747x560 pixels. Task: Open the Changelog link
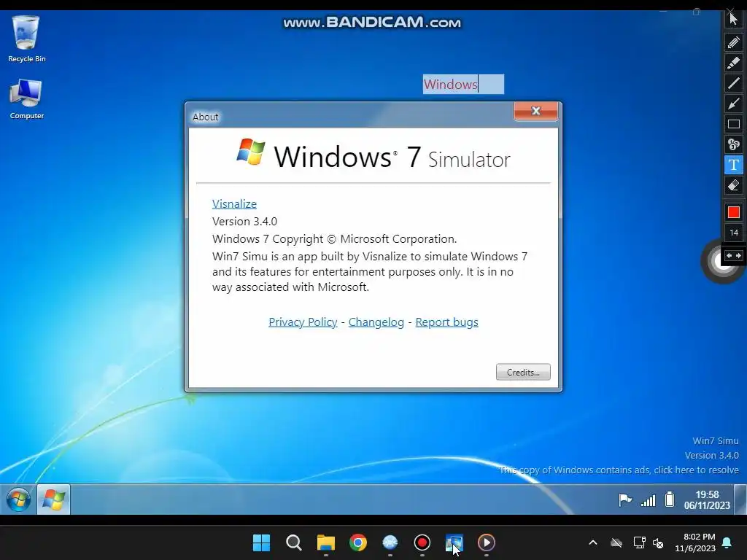[376, 322]
